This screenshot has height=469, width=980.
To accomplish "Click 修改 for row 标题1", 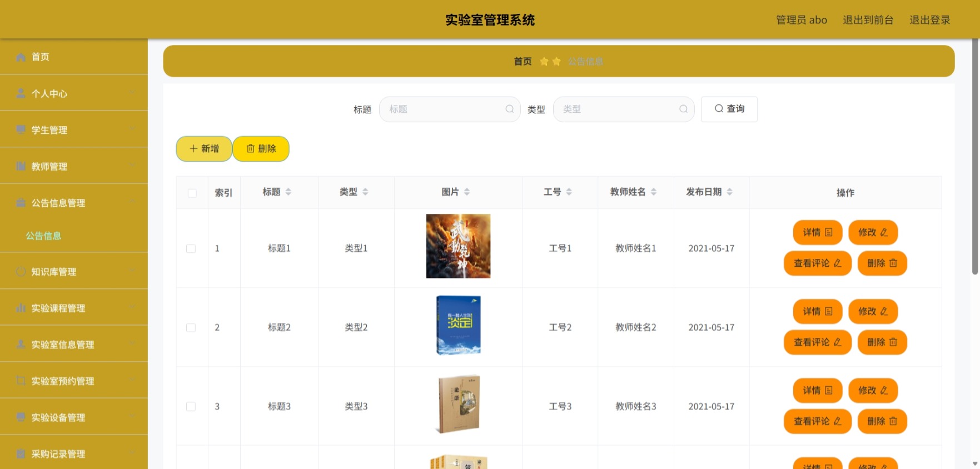I will tap(873, 232).
